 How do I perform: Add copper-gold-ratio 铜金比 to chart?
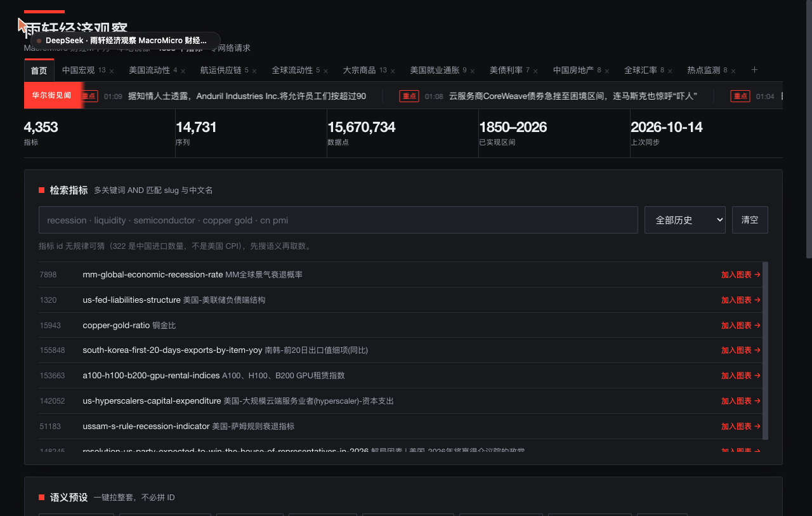point(741,325)
